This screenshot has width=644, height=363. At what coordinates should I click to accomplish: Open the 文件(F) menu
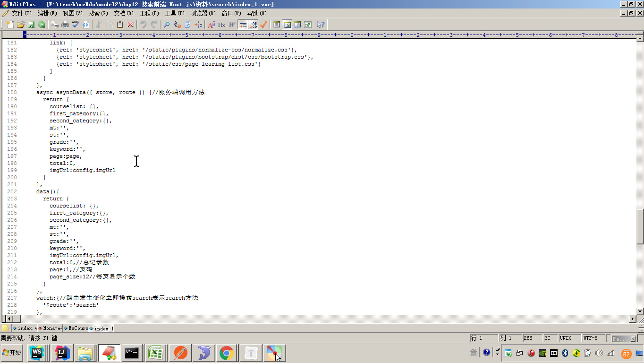(x=22, y=13)
